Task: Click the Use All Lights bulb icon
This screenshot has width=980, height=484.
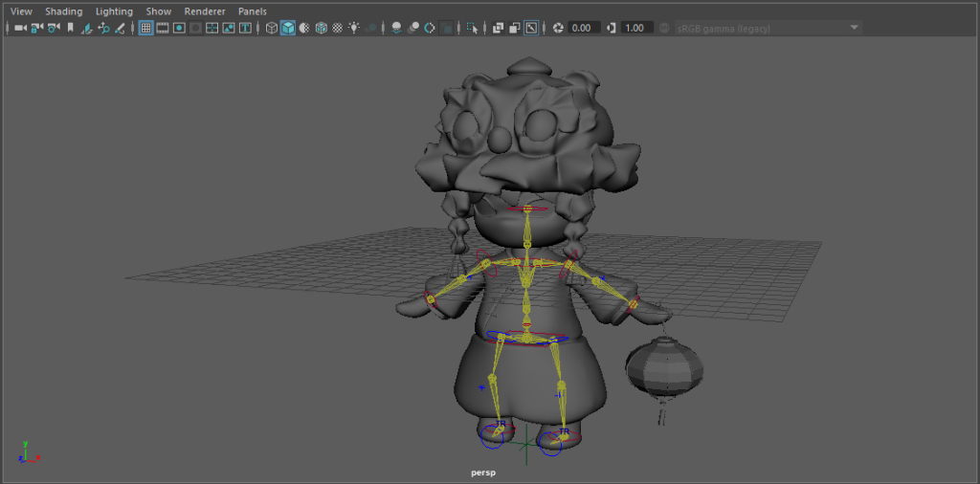Action: [x=355, y=28]
